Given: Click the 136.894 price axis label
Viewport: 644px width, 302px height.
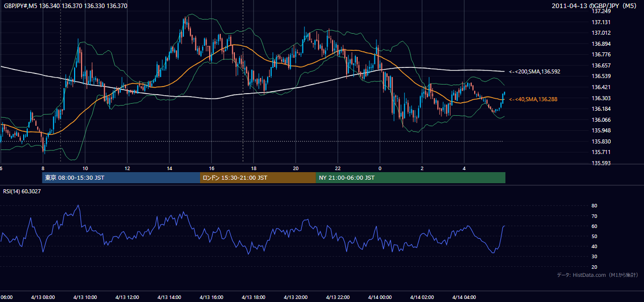Looking at the screenshot, I should coord(601,44).
